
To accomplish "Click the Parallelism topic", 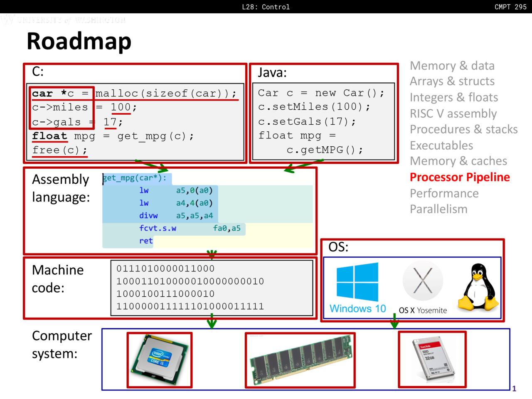I will pos(438,209).
